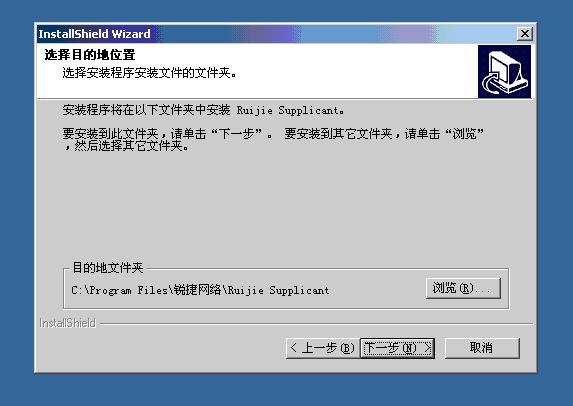This screenshot has height=406, width=573.
Task: Open the 浏览(R)... browse folder dialog
Action: pos(463,288)
